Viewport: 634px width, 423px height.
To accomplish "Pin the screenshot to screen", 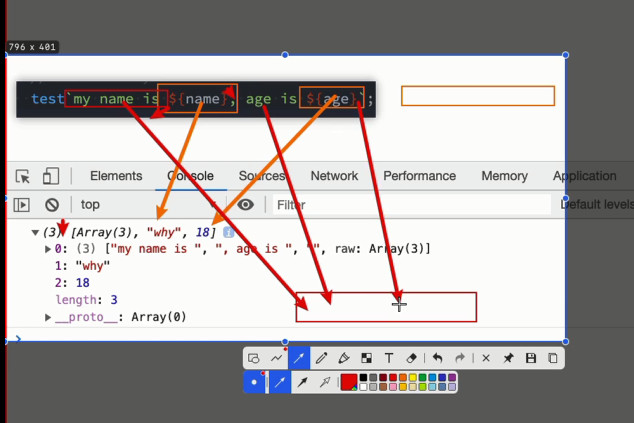I will pos(508,358).
